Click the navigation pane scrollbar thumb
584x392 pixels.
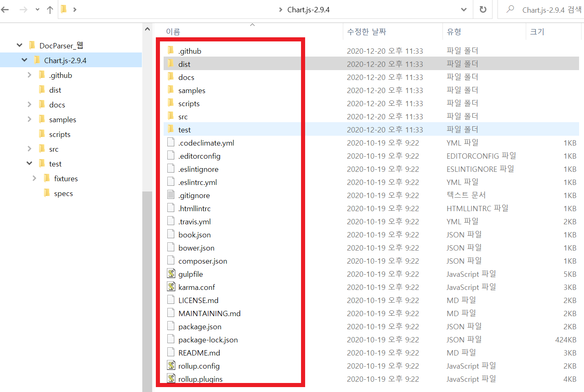click(x=147, y=291)
